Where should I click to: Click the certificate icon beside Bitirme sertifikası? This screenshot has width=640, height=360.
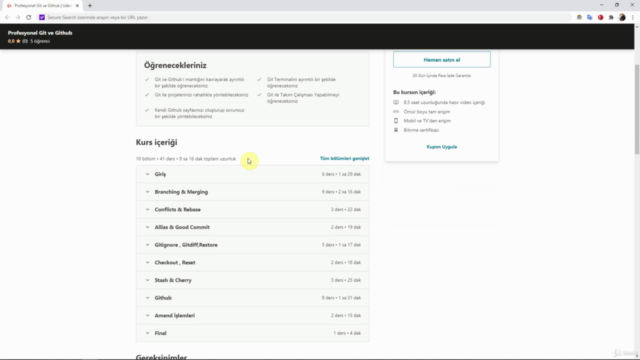(x=396, y=130)
